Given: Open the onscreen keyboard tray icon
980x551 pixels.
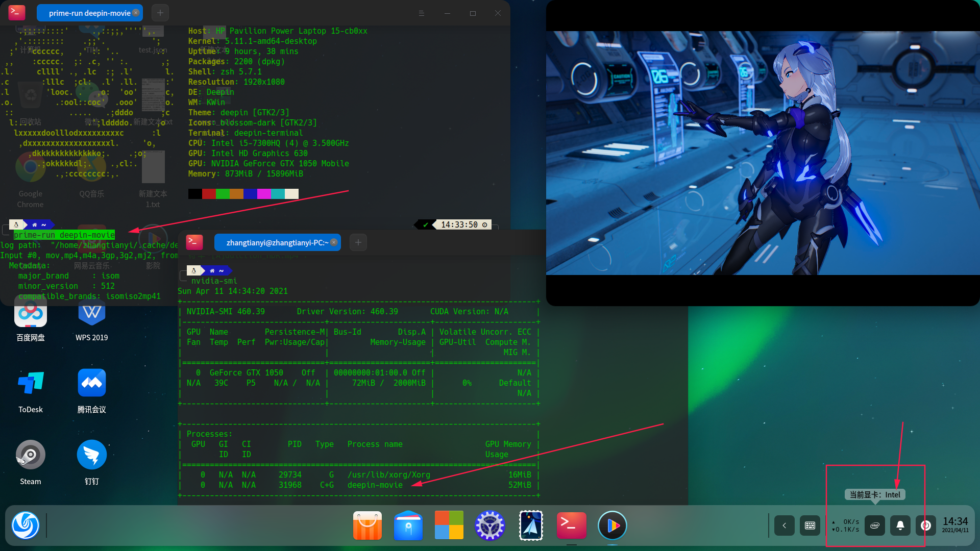Looking at the screenshot, I should 810,525.
